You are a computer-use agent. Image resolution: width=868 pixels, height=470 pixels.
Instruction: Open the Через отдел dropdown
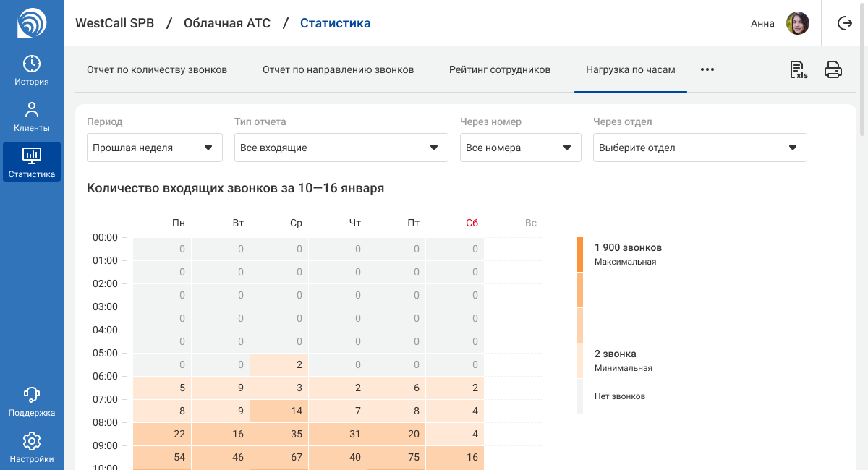(699, 148)
